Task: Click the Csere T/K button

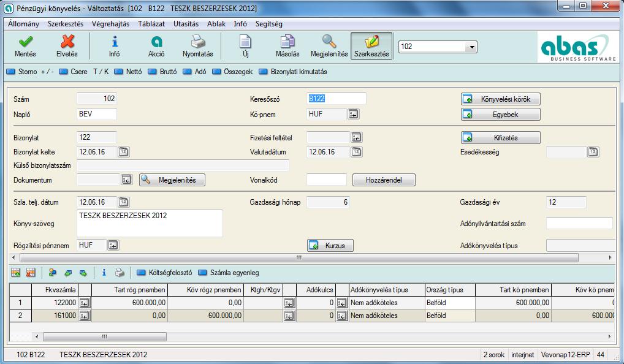Action: point(84,72)
